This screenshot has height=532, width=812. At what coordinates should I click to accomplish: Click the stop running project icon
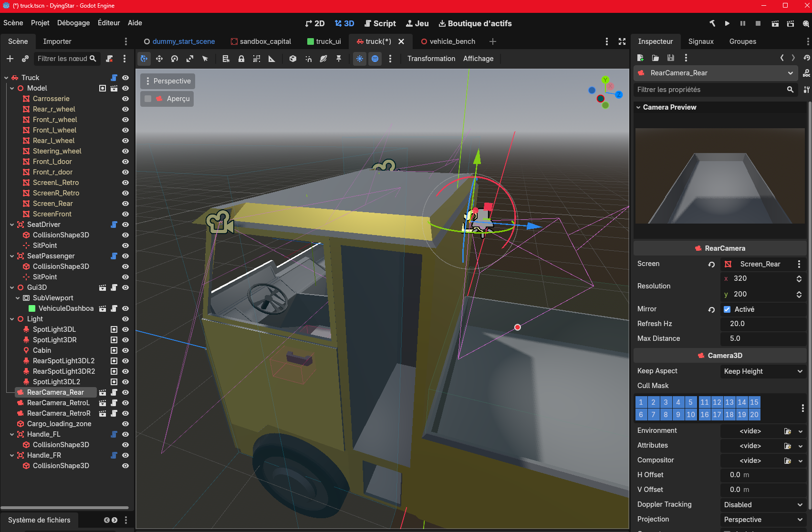(758, 23)
